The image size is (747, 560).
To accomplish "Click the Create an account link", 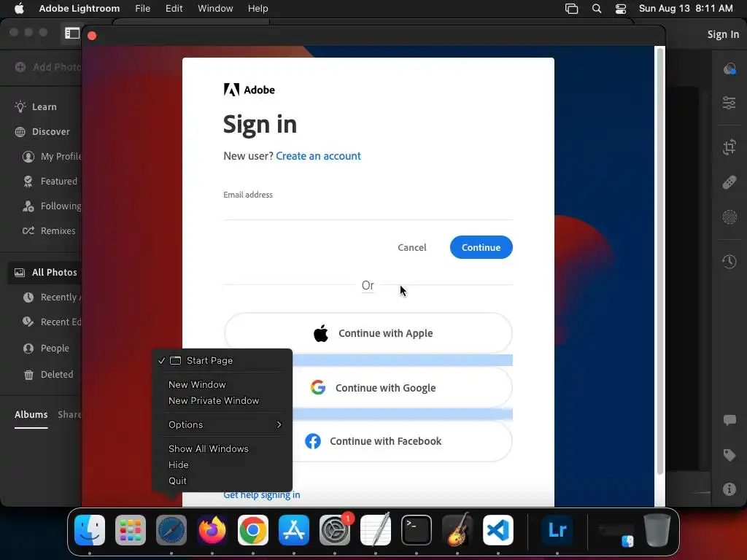I will coord(318,156).
